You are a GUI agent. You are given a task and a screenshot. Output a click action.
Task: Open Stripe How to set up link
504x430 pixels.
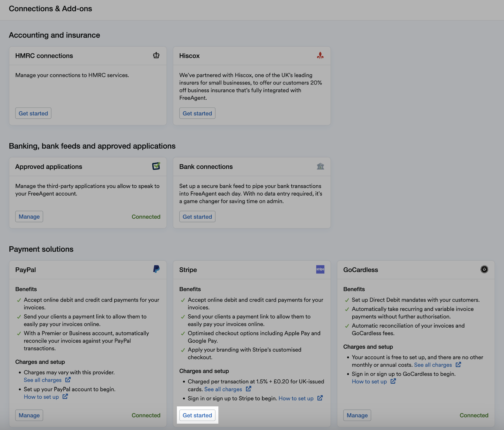tap(296, 398)
